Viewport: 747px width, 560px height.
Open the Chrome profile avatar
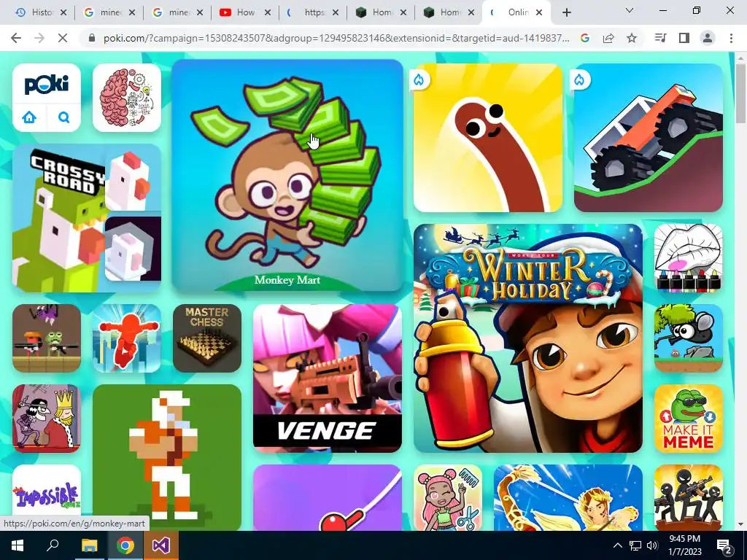(708, 38)
